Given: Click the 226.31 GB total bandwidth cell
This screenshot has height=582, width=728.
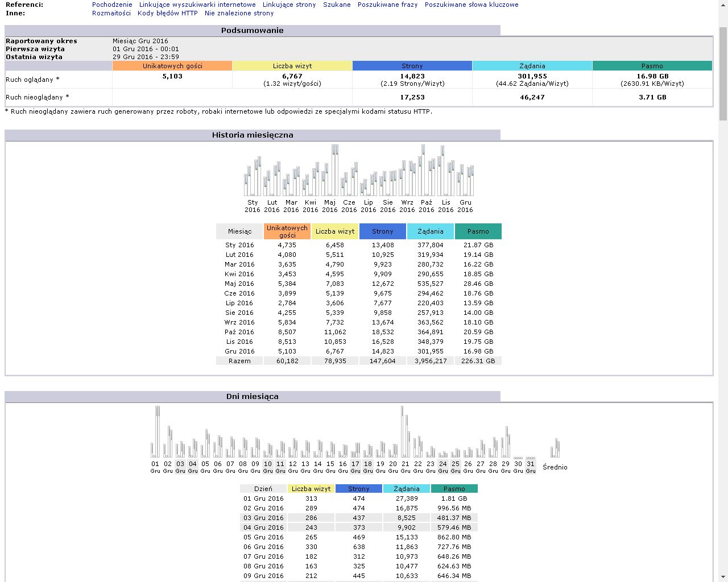Looking at the screenshot, I should [478, 361].
